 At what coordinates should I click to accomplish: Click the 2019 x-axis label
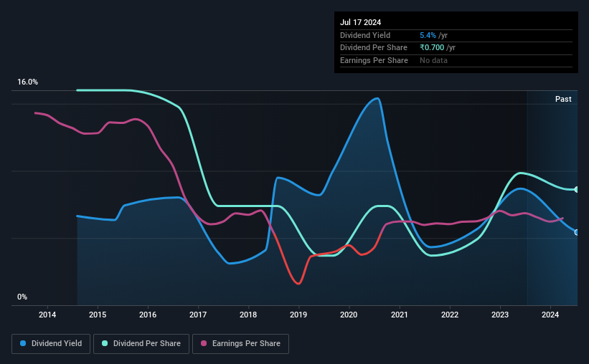tap(298, 315)
